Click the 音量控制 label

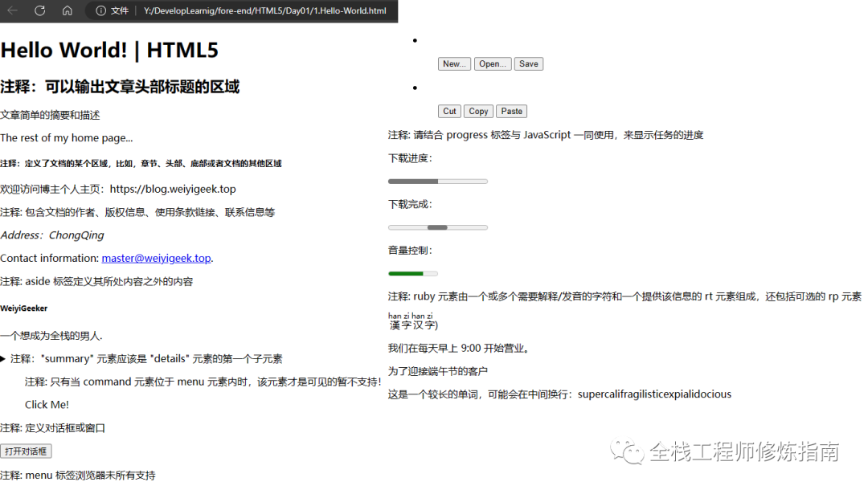click(410, 251)
